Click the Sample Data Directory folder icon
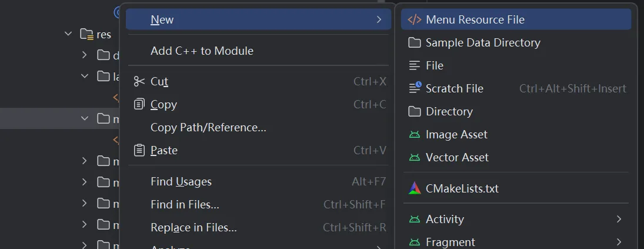Screen dimensions: 644x249 pyautogui.click(x=415, y=42)
